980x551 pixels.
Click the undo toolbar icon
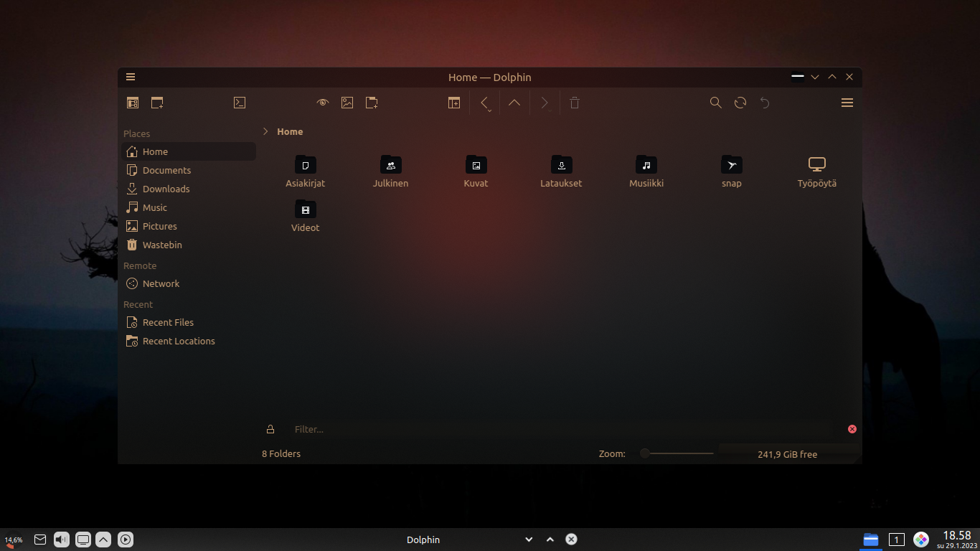pos(765,103)
